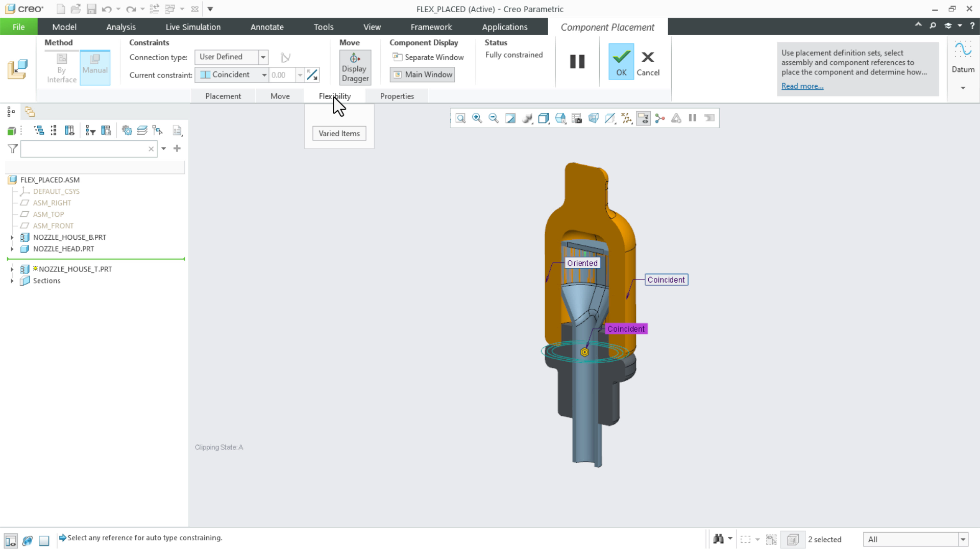Select By Interface placement method
This screenshot has width=980, height=551.
[x=62, y=67]
